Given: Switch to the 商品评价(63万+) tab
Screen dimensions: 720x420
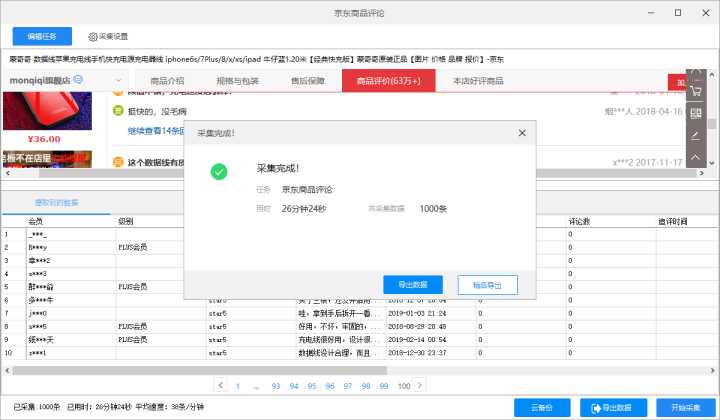Looking at the screenshot, I should (388, 81).
